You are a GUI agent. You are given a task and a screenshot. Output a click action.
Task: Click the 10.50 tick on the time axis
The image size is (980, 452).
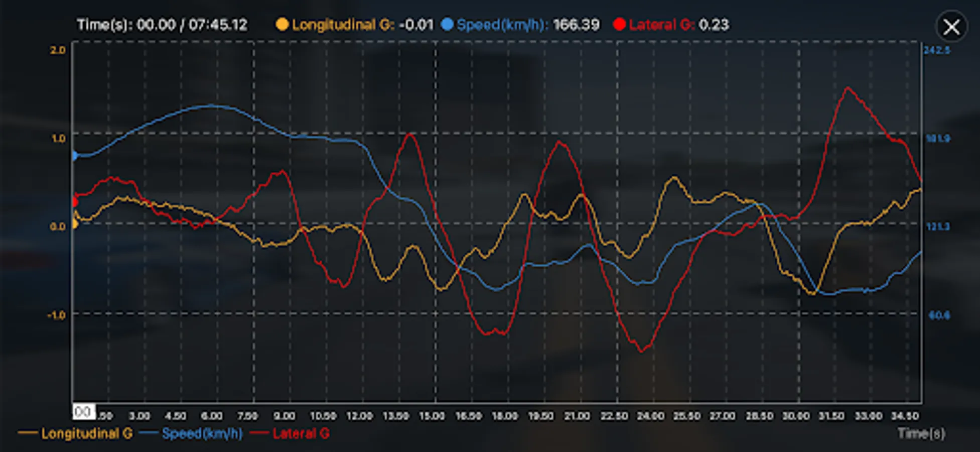coord(323,416)
